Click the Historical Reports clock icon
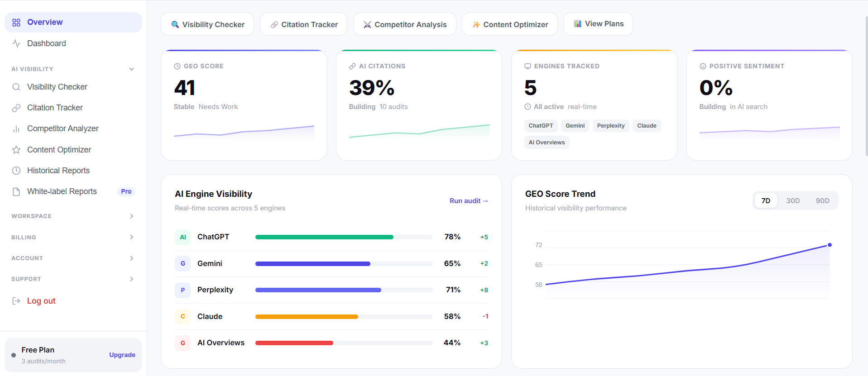Image resolution: width=868 pixels, height=376 pixels. click(x=16, y=171)
